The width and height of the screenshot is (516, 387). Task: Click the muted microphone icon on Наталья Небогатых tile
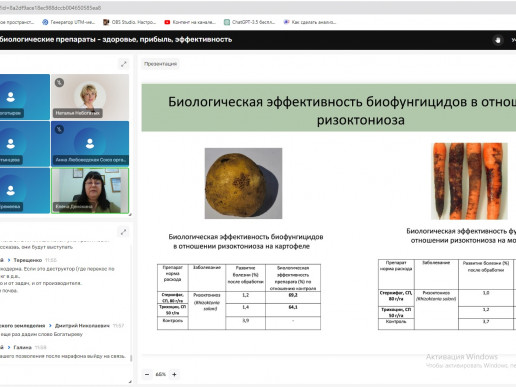point(59,82)
